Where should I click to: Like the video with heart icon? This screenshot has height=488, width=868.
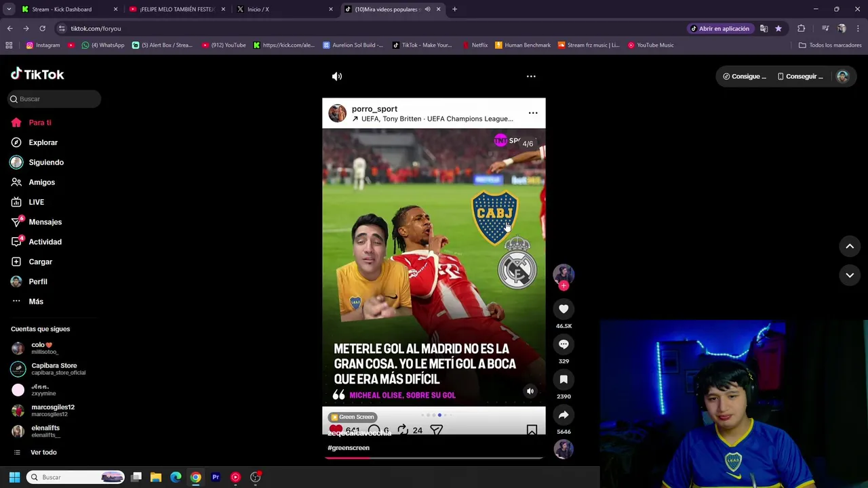tap(564, 309)
